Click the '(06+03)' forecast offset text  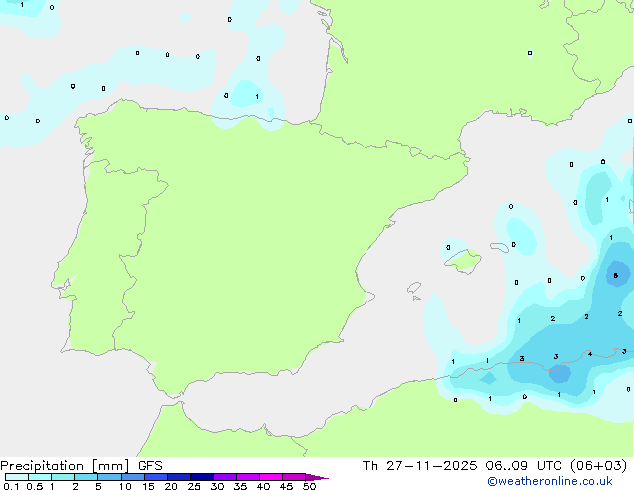pos(598,466)
